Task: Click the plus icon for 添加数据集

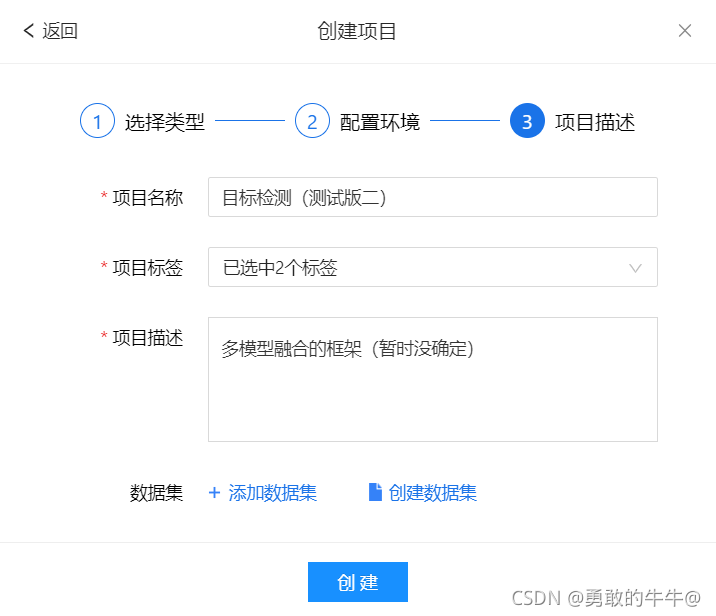Action: click(214, 493)
